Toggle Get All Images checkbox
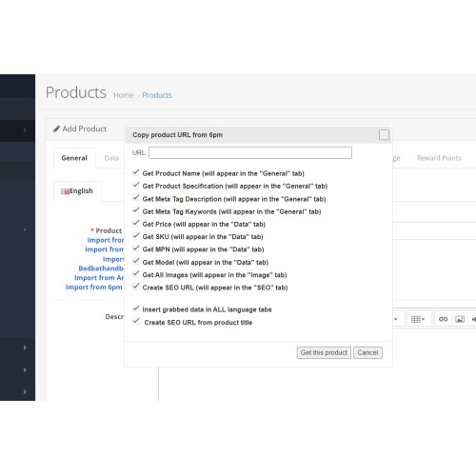Viewport: 476px width, 476px height. 136,273
